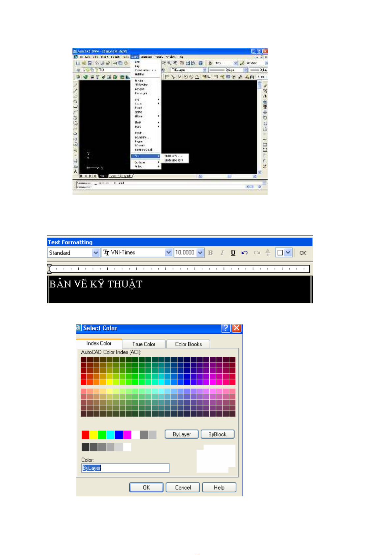Click the question mark in Select Color
The width and height of the screenshot is (392, 555).
(225, 328)
